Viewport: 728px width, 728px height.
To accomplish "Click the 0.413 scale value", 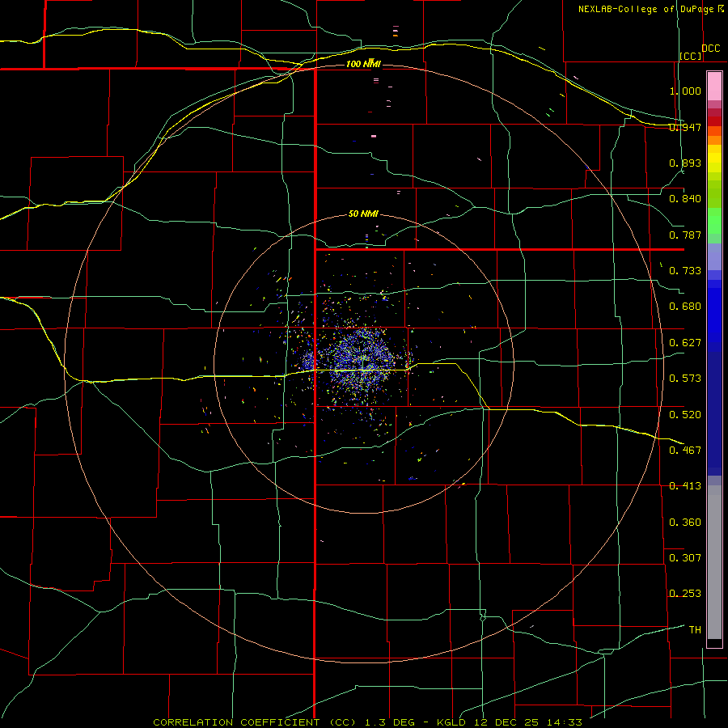I will point(685,486).
